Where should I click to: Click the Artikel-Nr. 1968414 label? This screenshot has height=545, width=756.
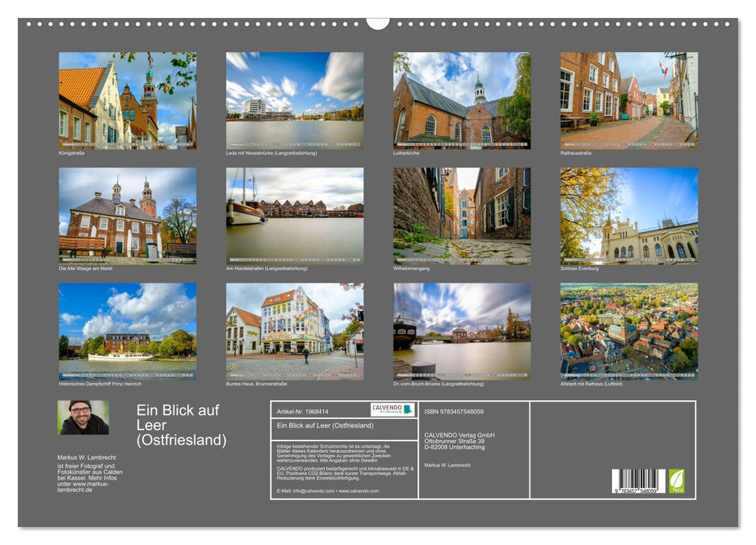[304, 410]
